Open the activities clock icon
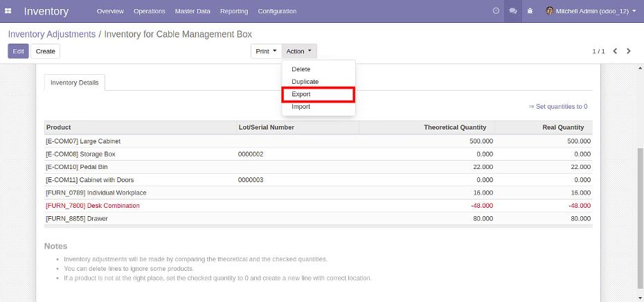 pos(495,11)
